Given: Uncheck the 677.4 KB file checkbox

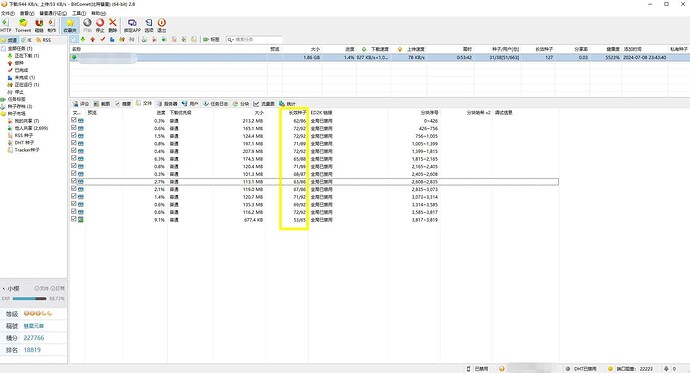Looking at the screenshot, I should tap(73, 219).
